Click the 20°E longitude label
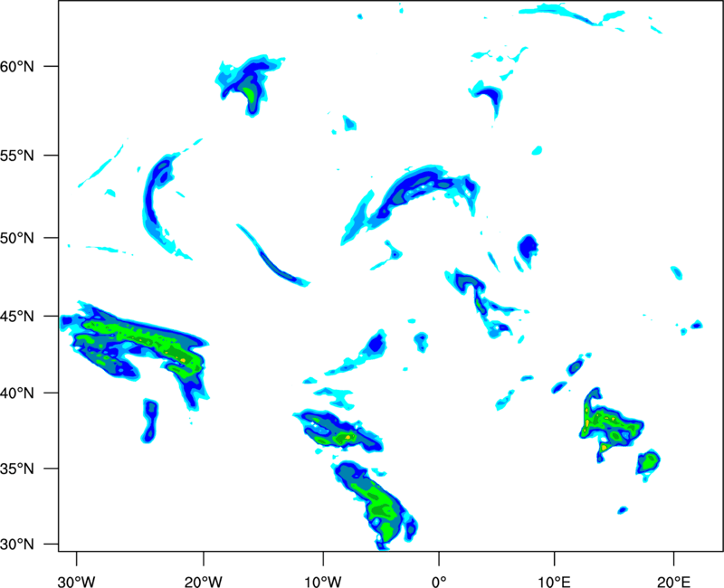This screenshot has height=588, width=724. (673, 582)
